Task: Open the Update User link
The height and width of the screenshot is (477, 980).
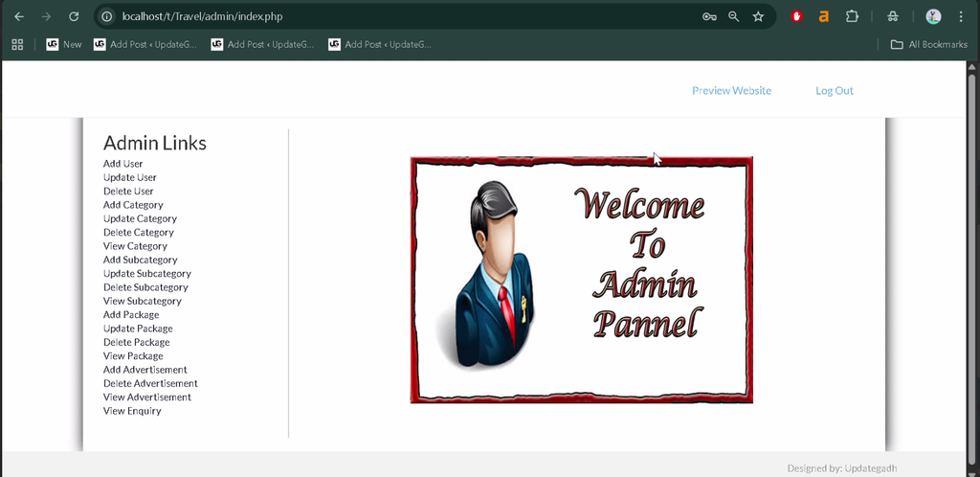Action: 130,177
